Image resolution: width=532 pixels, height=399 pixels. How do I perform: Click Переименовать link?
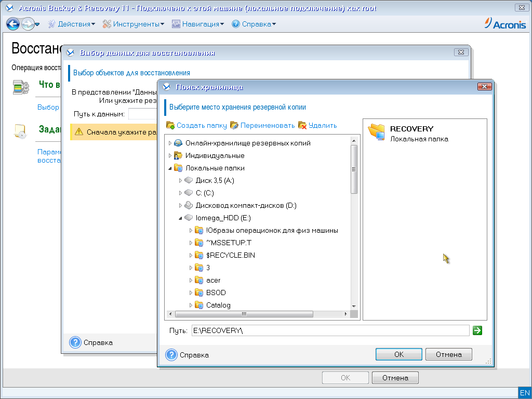pos(268,126)
